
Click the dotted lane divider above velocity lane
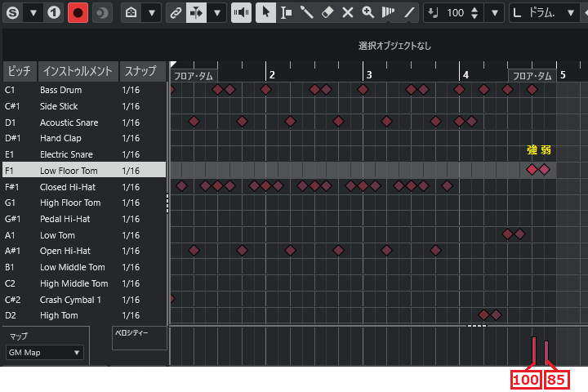pos(477,326)
